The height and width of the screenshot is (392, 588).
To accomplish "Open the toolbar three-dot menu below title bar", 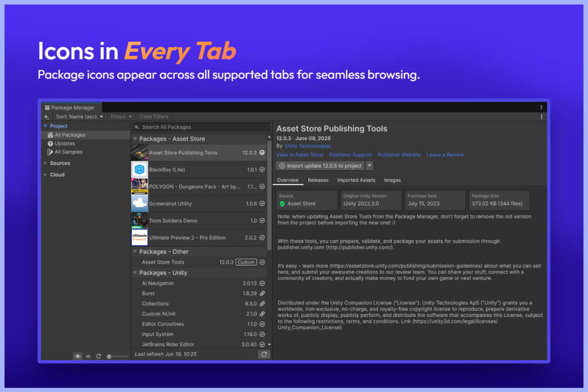I will 541,117.
